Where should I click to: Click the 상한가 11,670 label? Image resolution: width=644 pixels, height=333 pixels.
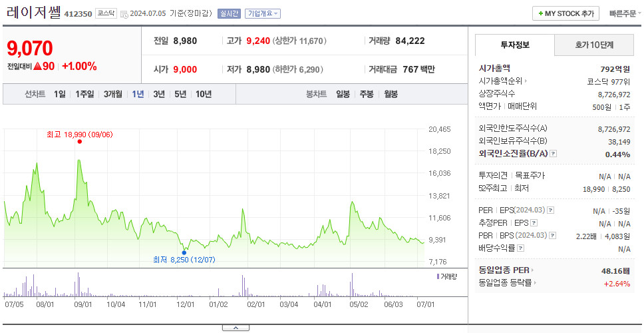pos(300,41)
